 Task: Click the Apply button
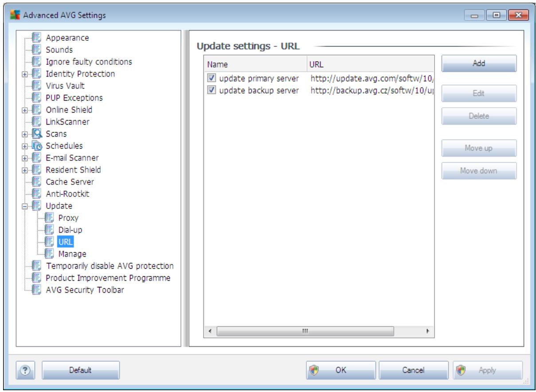[x=487, y=369]
